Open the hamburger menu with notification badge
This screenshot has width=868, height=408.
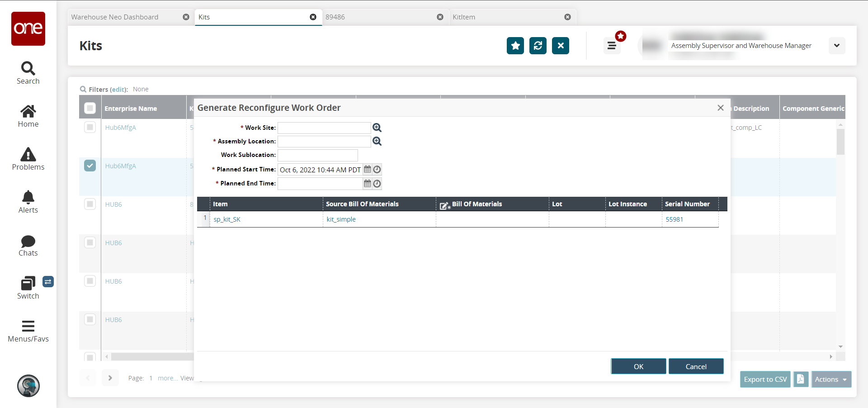pyautogui.click(x=612, y=46)
